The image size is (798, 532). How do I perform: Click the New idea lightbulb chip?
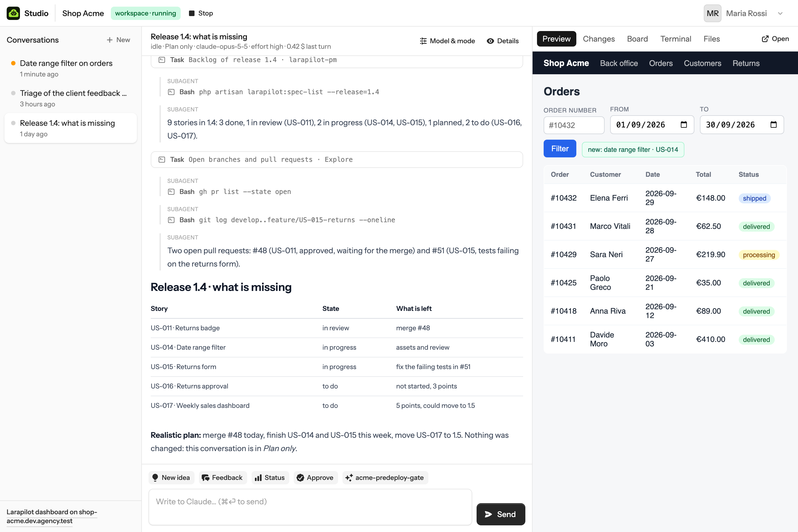tap(171, 477)
